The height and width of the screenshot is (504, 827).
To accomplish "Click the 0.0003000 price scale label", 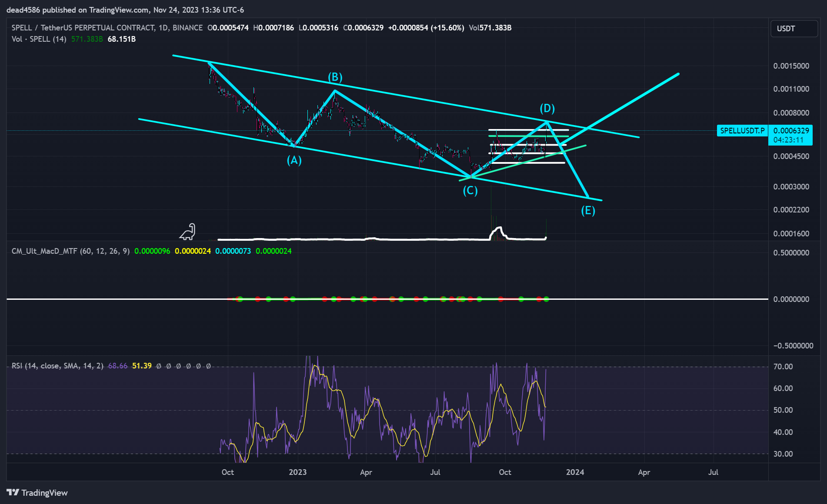I will click(x=791, y=187).
